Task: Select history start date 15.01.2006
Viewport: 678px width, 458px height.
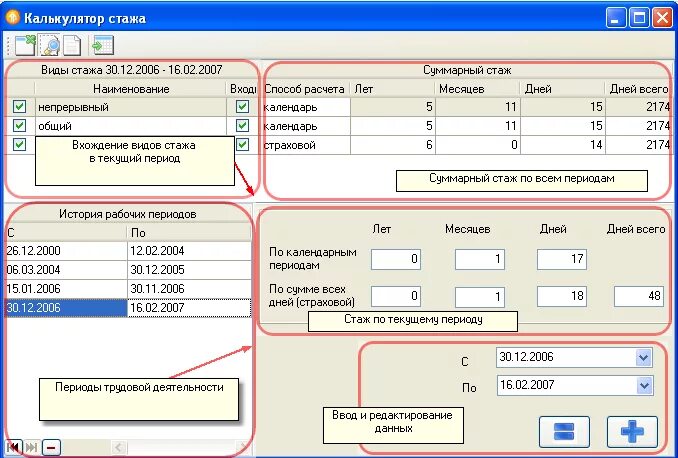Action: pos(66,288)
